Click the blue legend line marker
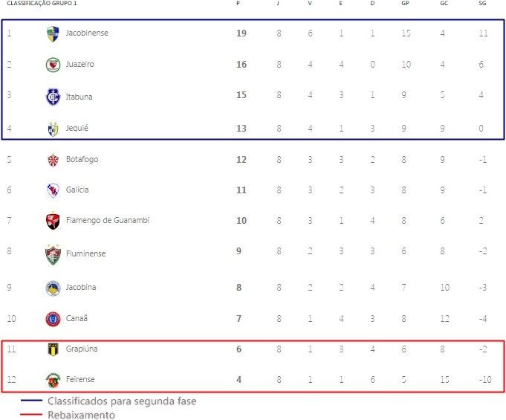 click(31, 401)
